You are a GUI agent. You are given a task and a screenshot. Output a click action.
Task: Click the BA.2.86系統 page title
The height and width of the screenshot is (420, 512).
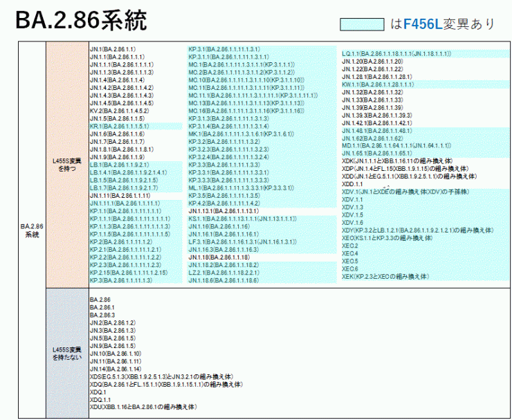click(81, 21)
